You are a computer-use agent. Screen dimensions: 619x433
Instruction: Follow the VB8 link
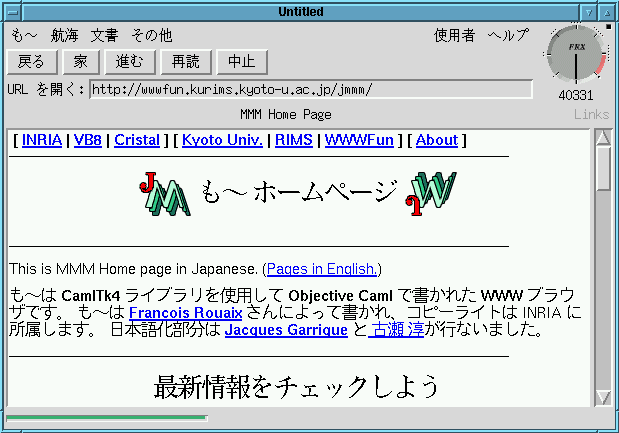[x=88, y=140]
